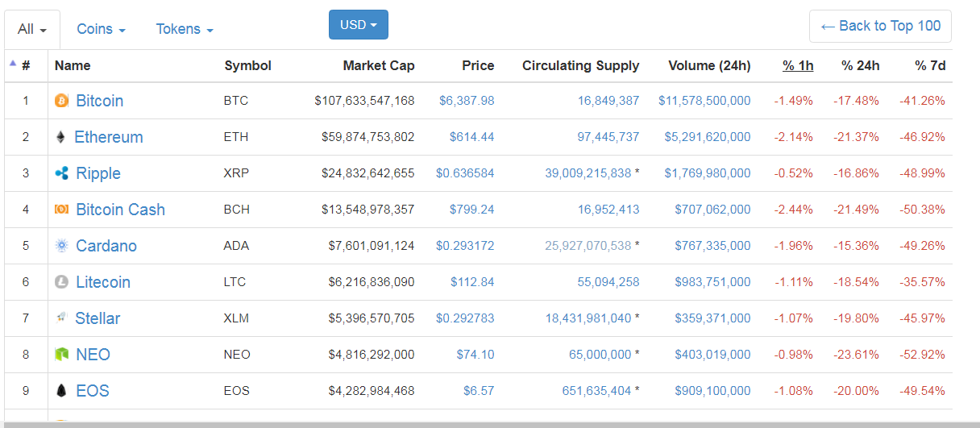The width and height of the screenshot is (980, 428).
Task: Click EOS volume $909,100,000
Action: (x=712, y=391)
